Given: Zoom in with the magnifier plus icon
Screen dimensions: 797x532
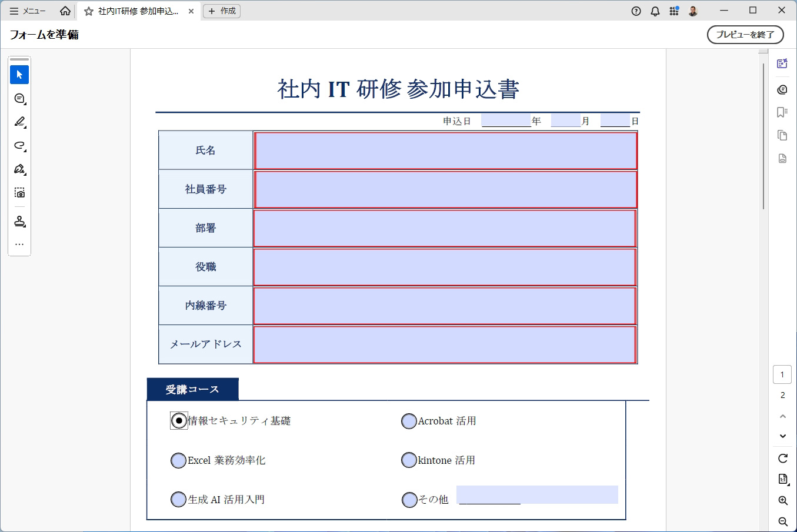Looking at the screenshot, I should 783,500.
